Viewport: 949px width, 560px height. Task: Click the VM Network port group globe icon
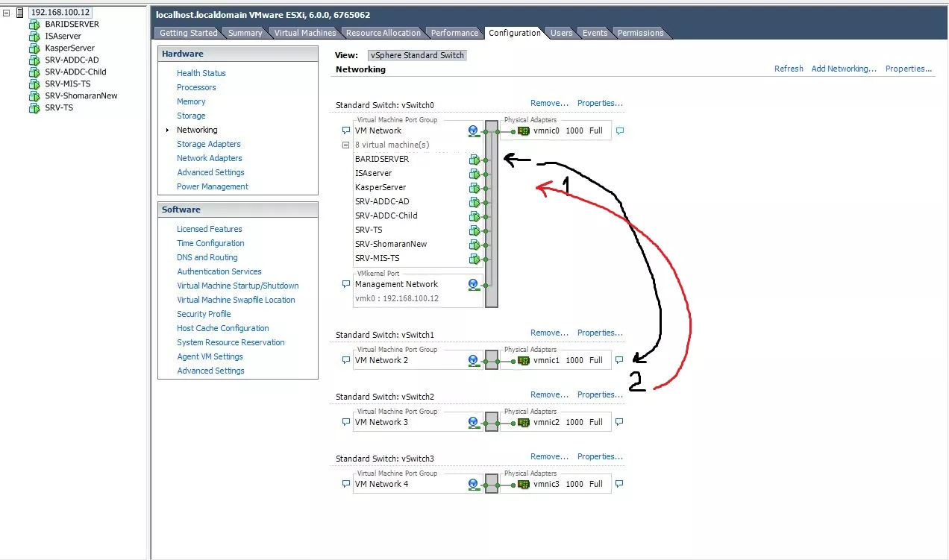click(473, 130)
